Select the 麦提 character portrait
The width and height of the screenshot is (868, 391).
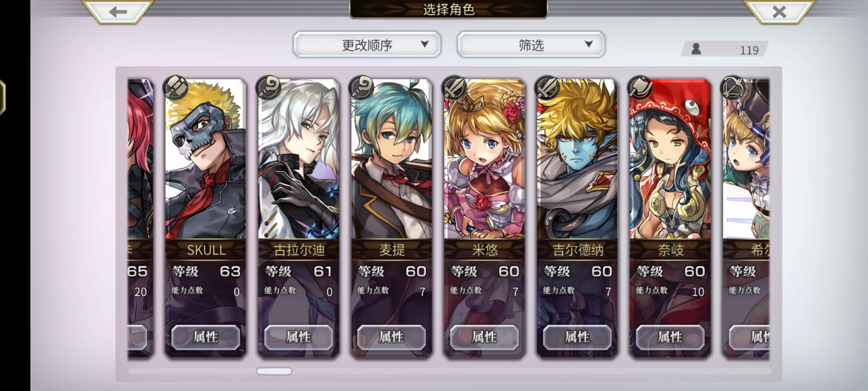[391, 159]
